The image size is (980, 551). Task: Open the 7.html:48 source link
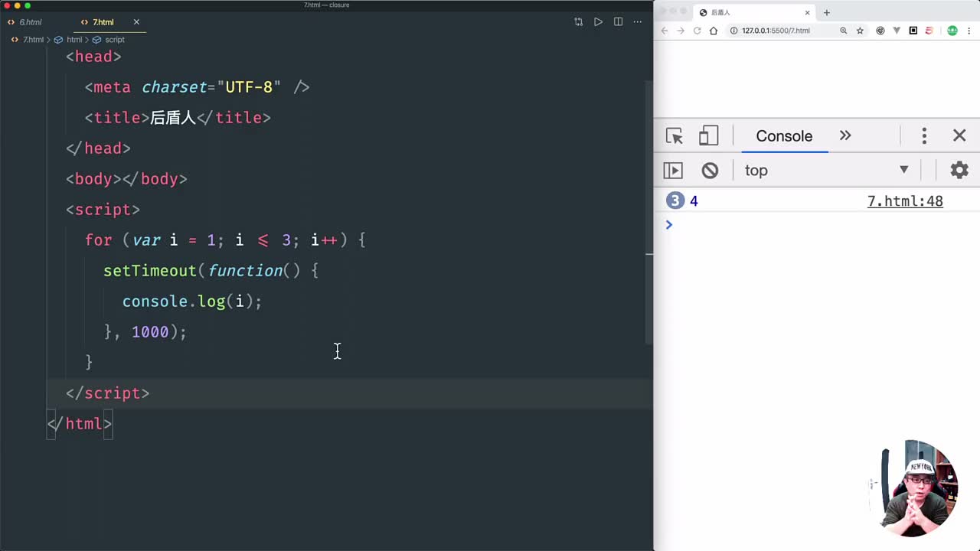(x=905, y=201)
